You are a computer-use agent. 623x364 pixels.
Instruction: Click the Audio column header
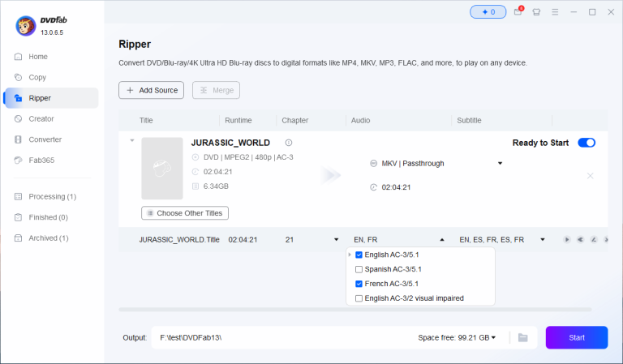click(x=360, y=120)
